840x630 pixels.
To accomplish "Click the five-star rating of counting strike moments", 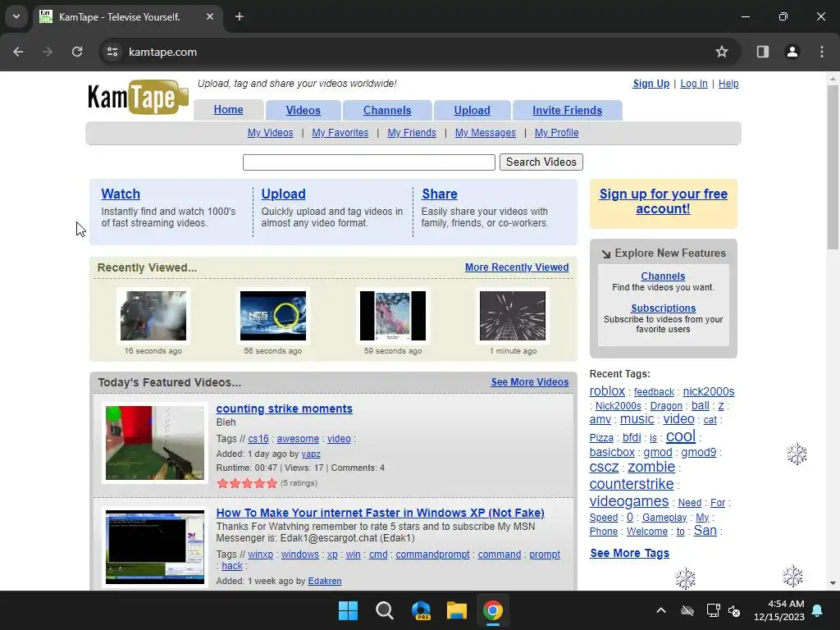I will coord(247,483).
